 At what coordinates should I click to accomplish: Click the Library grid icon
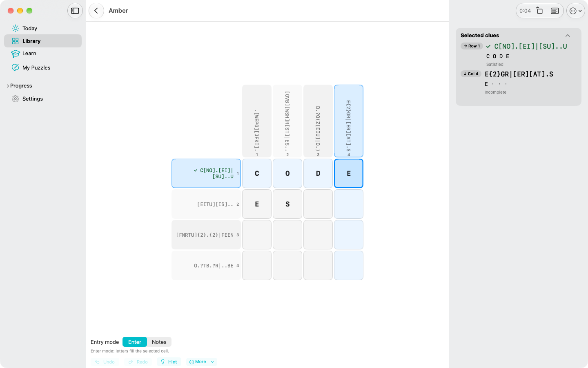click(x=16, y=41)
